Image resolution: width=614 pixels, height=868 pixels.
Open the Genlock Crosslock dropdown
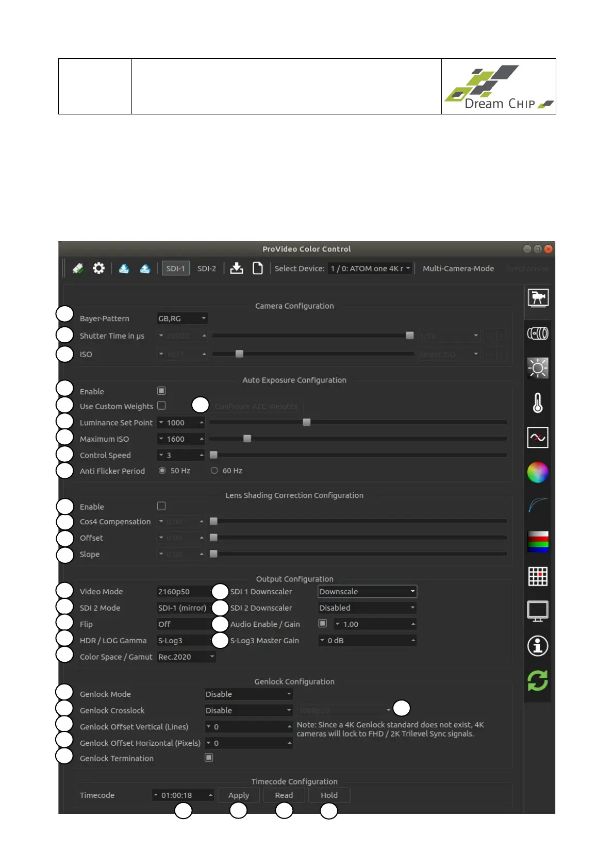(x=248, y=711)
